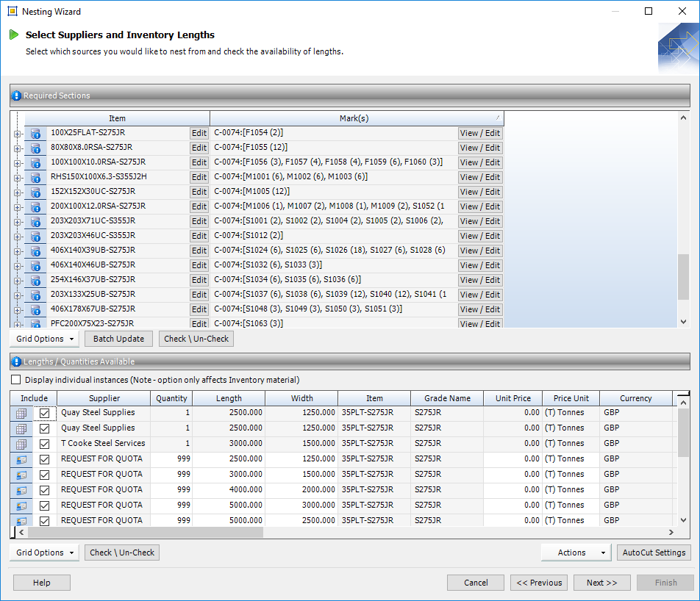Toggle Include checkbox for first Quay Steel Supplies
The width and height of the screenshot is (700, 601).
[x=44, y=414]
